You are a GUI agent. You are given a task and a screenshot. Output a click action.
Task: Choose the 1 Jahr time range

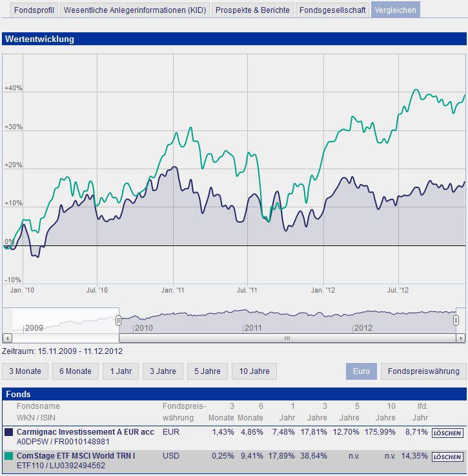(121, 371)
